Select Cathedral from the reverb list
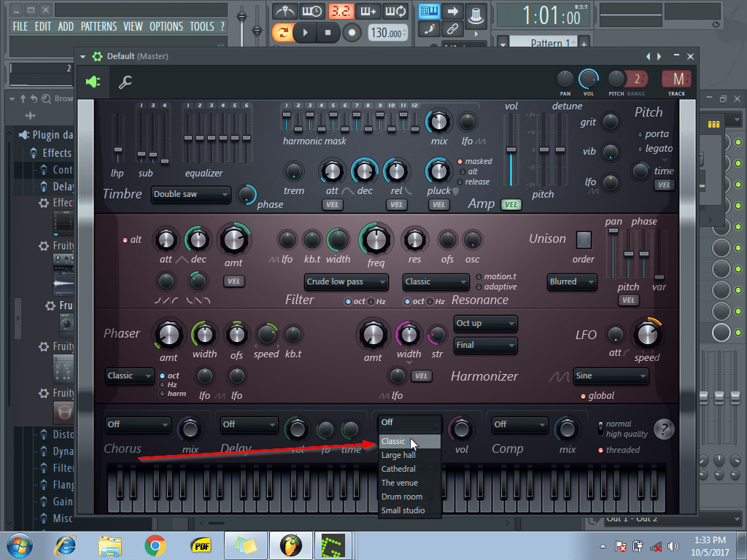Screen dimensions: 747x560 (398, 469)
